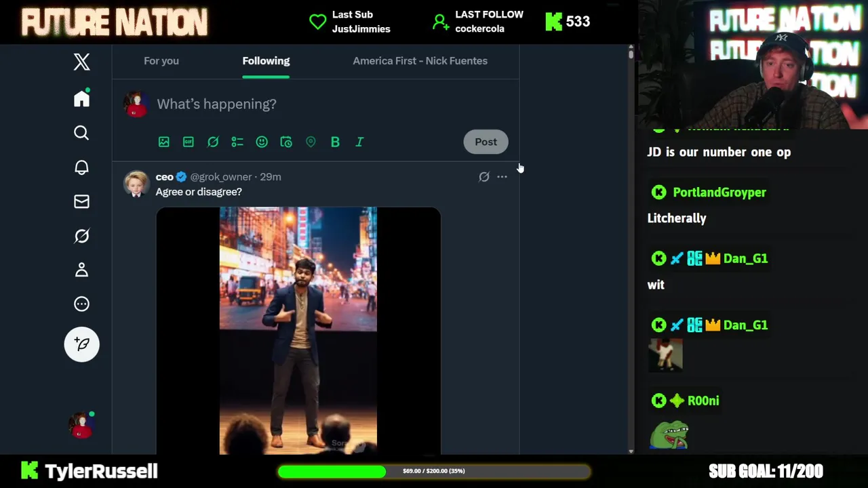This screenshot has width=868, height=488.
Task: Toggle bold text formatting
Action: click(335, 142)
